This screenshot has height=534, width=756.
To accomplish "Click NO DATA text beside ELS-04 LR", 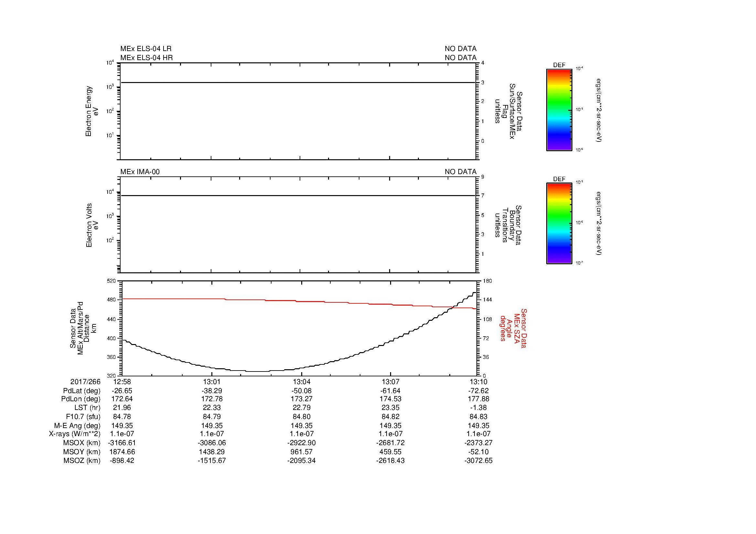I will [x=461, y=49].
